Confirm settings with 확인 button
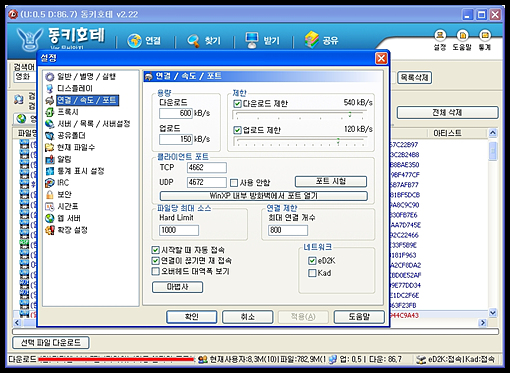Viewport: 510px width, 373px height. tap(192, 317)
